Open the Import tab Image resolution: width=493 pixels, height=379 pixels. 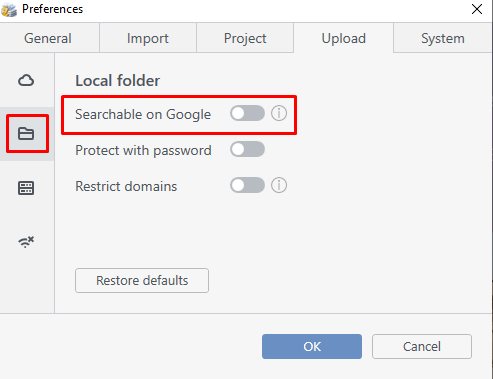(x=148, y=38)
